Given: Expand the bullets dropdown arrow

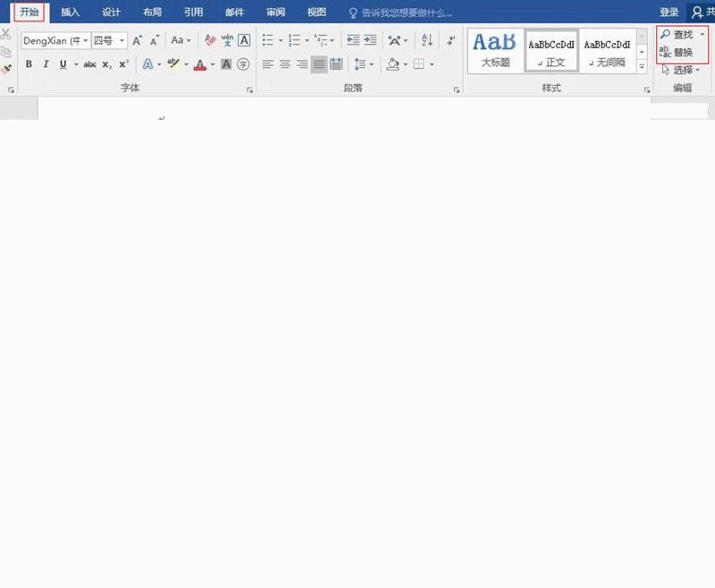Looking at the screenshot, I should click(x=281, y=40).
